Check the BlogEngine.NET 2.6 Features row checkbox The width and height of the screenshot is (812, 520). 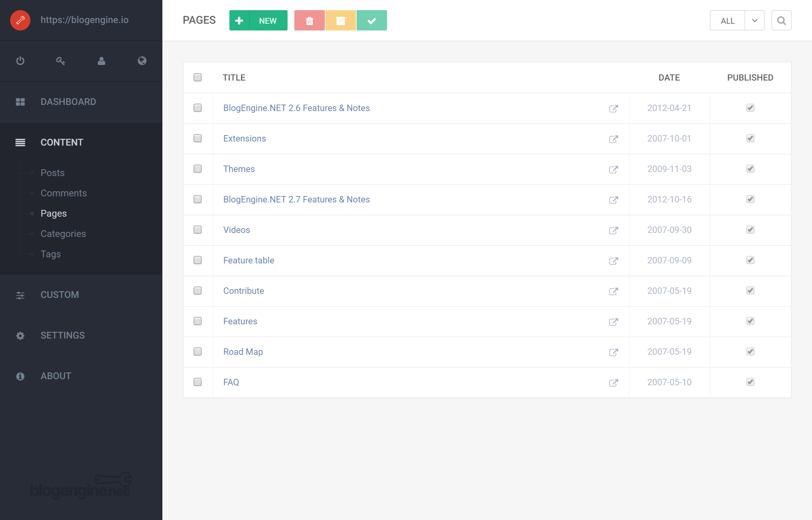198,108
